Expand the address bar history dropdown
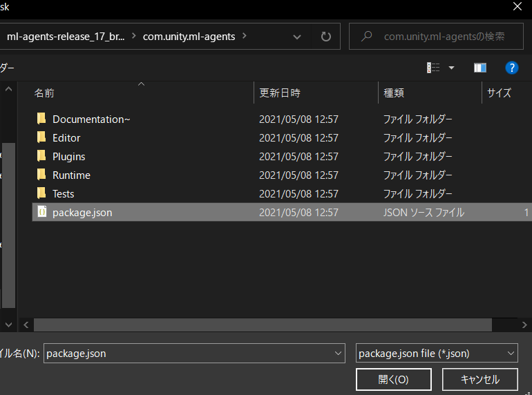The height and width of the screenshot is (395, 532). coord(297,37)
